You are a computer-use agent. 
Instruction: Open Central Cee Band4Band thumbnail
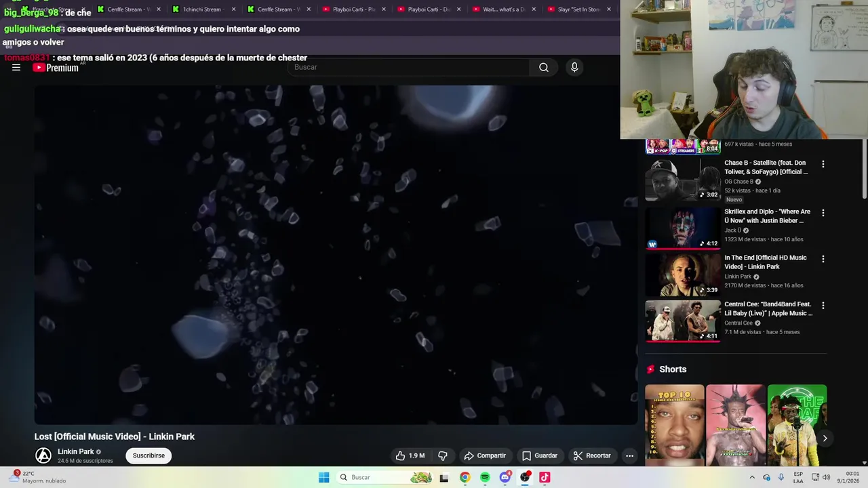click(x=683, y=321)
